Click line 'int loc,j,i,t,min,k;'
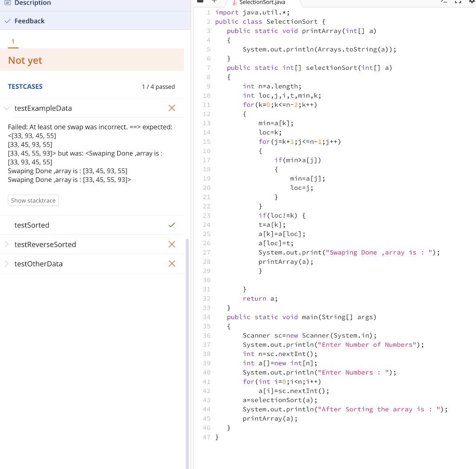This screenshot has width=476, height=469. pos(282,96)
